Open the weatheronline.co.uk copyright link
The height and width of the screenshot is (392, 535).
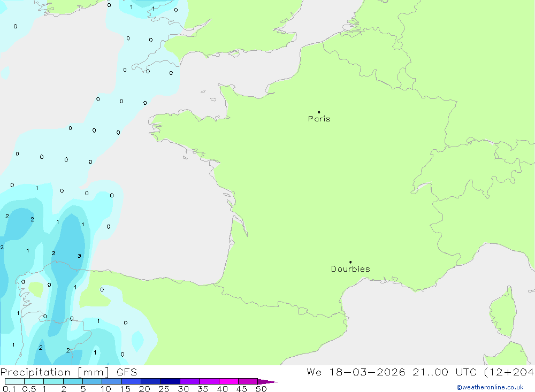point(490,387)
